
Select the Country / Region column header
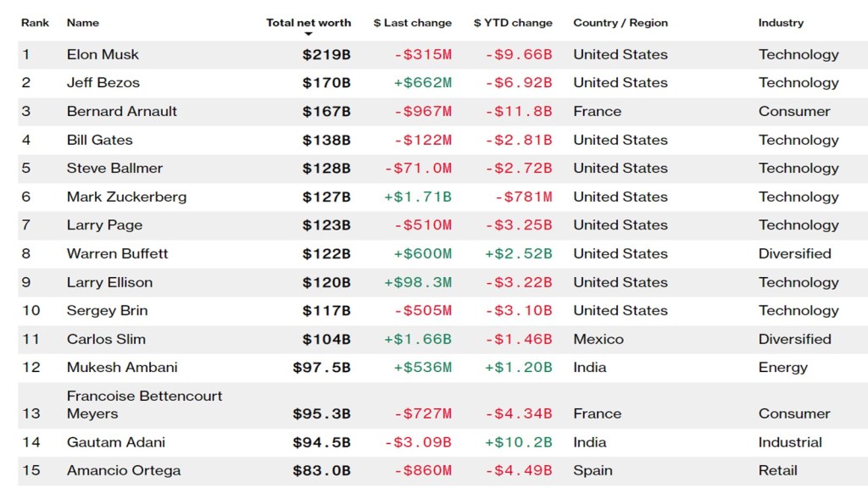point(620,23)
